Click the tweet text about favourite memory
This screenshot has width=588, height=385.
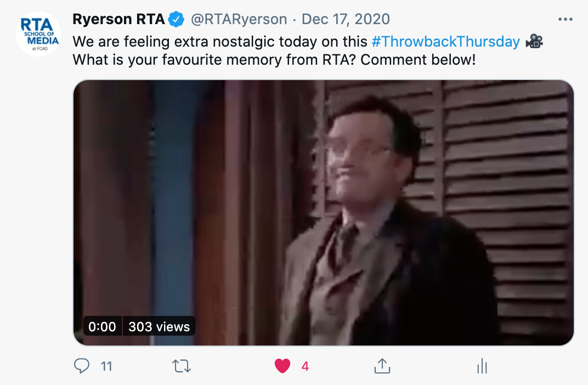(x=274, y=60)
